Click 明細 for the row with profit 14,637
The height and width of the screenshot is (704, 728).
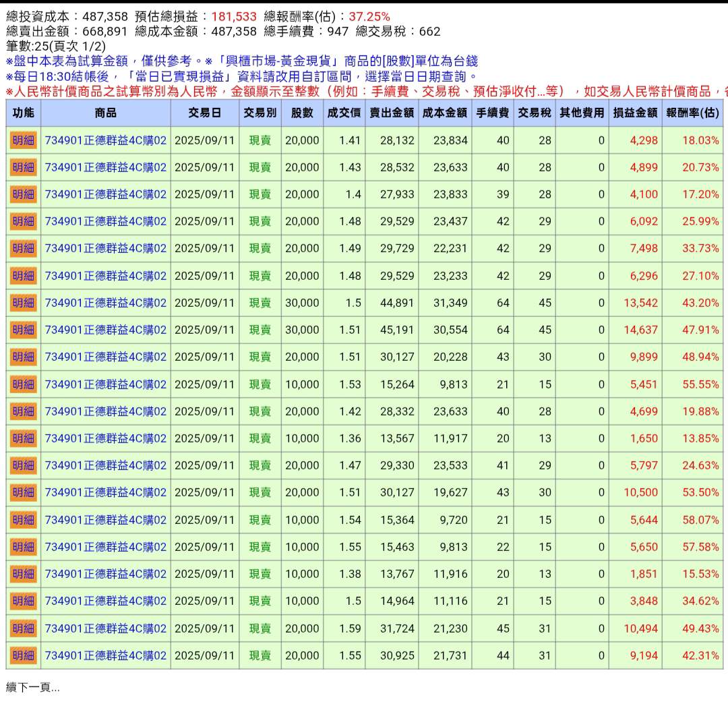point(23,330)
